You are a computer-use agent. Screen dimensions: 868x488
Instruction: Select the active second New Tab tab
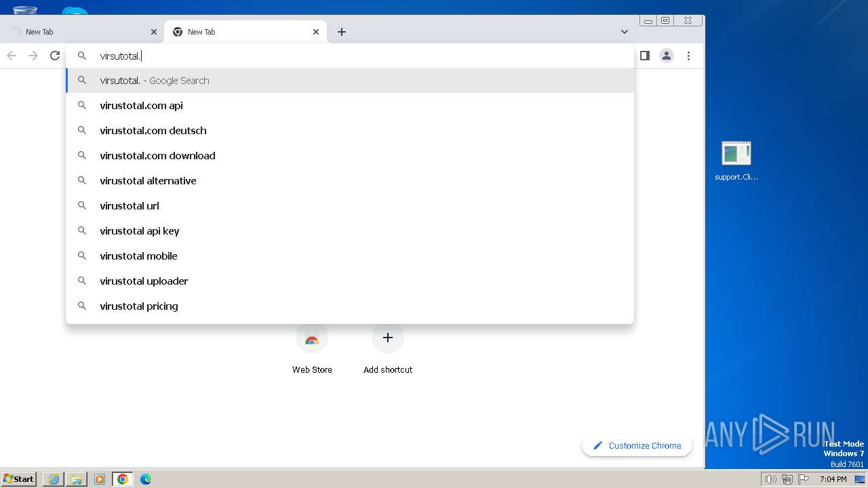pos(245,32)
